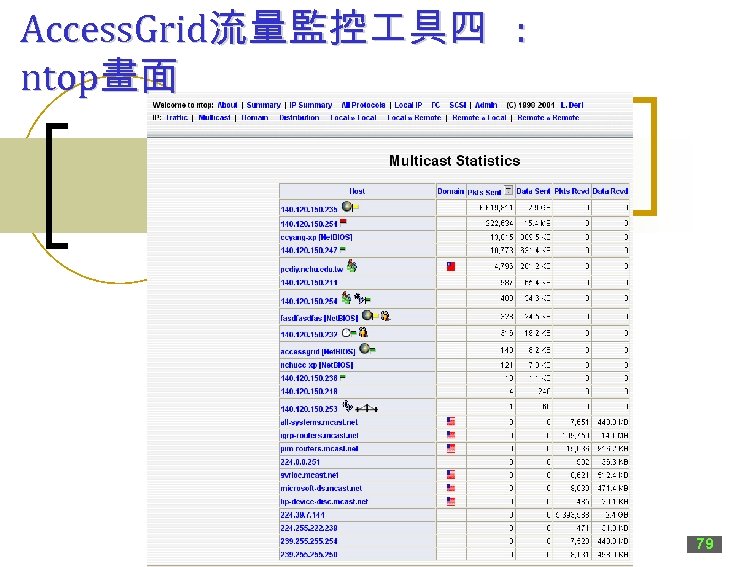Sort the table by the Host column
This screenshot has width=737, height=567.
pos(357,191)
